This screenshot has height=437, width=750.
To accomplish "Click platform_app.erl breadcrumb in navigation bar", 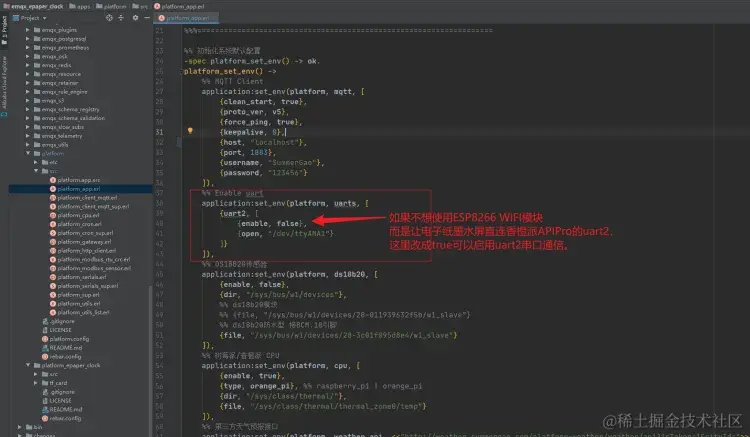I will (x=179, y=6).
